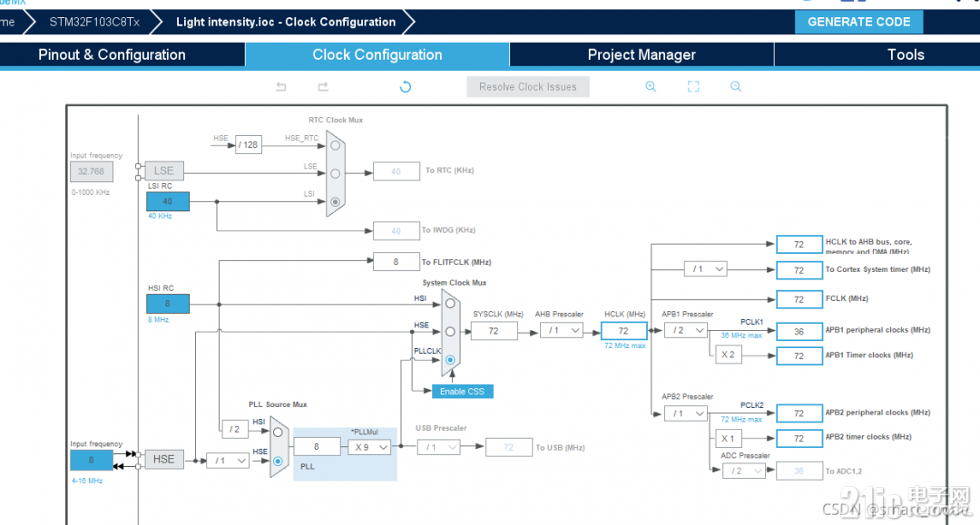Screen dimensions: 980x525
Task: Click the APB1 X 2 multiplier box
Action: tap(728, 355)
